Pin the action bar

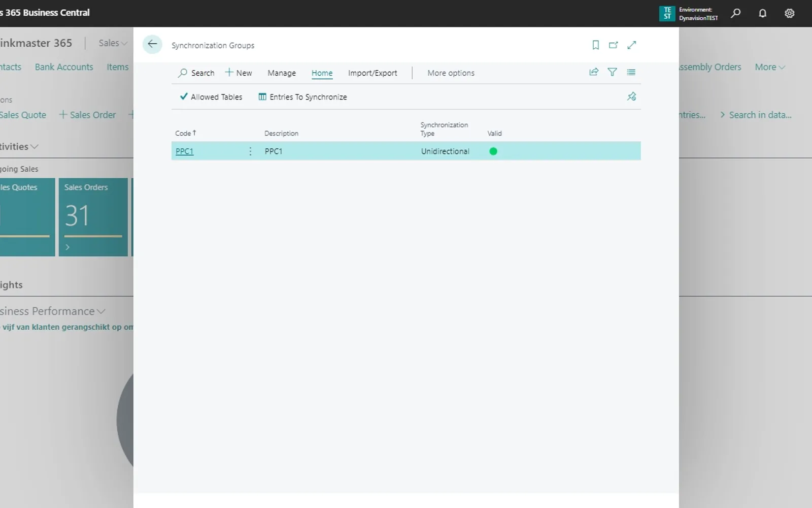(x=632, y=97)
